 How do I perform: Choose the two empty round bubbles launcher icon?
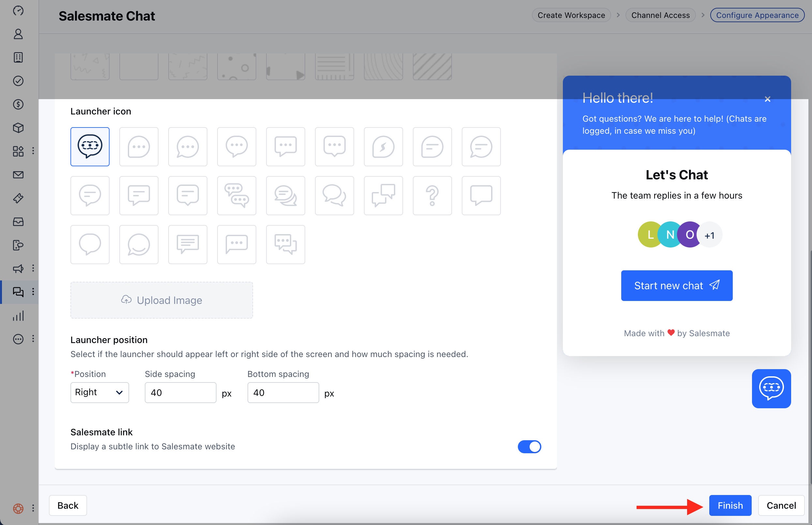tap(334, 196)
